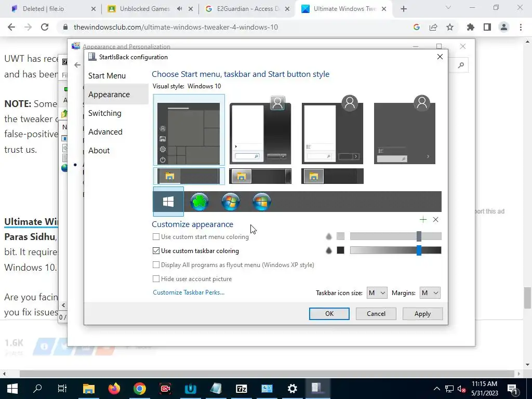
Task: Adjust the taskbar opacity slider handle
Action: pyautogui.click(x=419, y=250)
